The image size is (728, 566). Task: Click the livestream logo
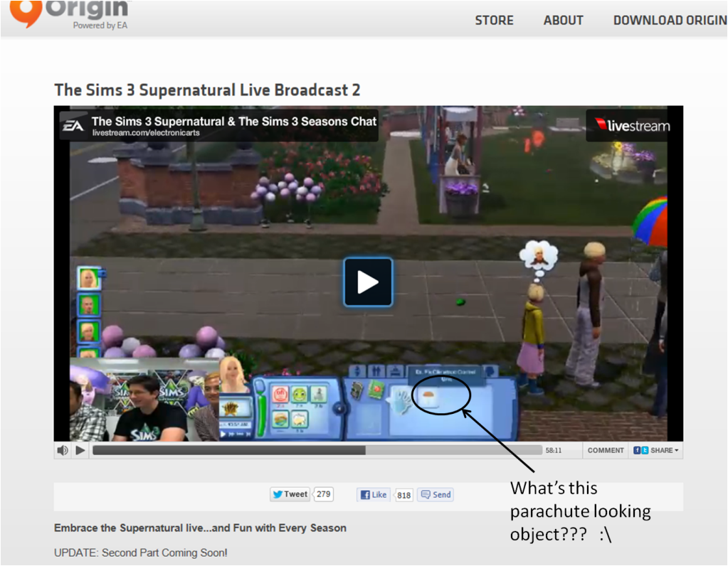click(633, 125)
